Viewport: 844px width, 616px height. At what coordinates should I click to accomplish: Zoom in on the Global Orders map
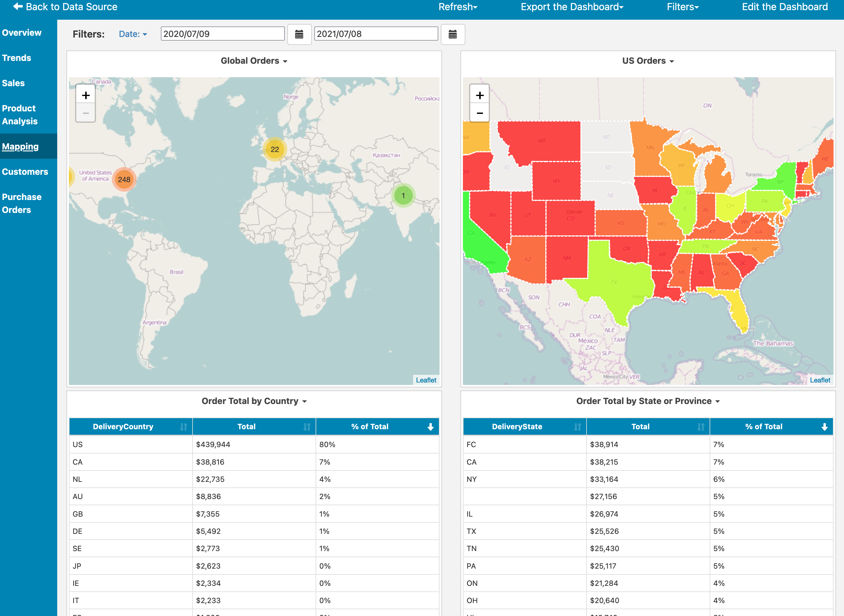[86, 95]
